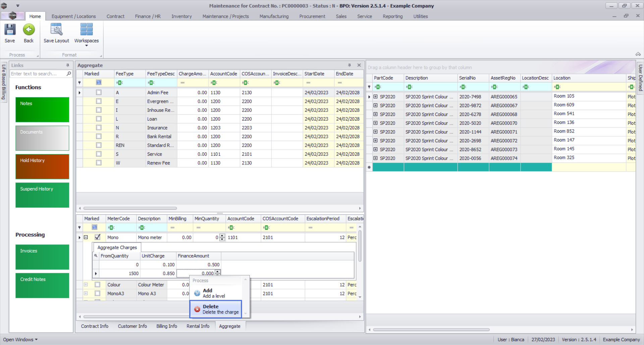
Task: Click the Hold History tile
Action: pyautogui.click(x=42, y=166)
